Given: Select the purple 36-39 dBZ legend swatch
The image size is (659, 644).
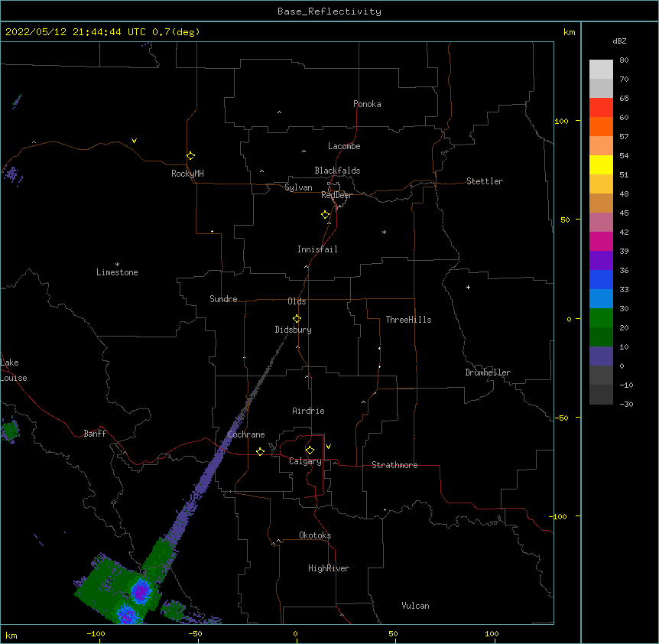Looking at the screenshot, I should tap(601, 261).
